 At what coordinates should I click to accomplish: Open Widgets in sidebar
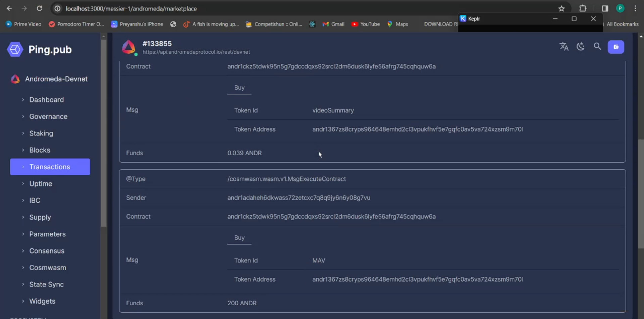[42, 301]
